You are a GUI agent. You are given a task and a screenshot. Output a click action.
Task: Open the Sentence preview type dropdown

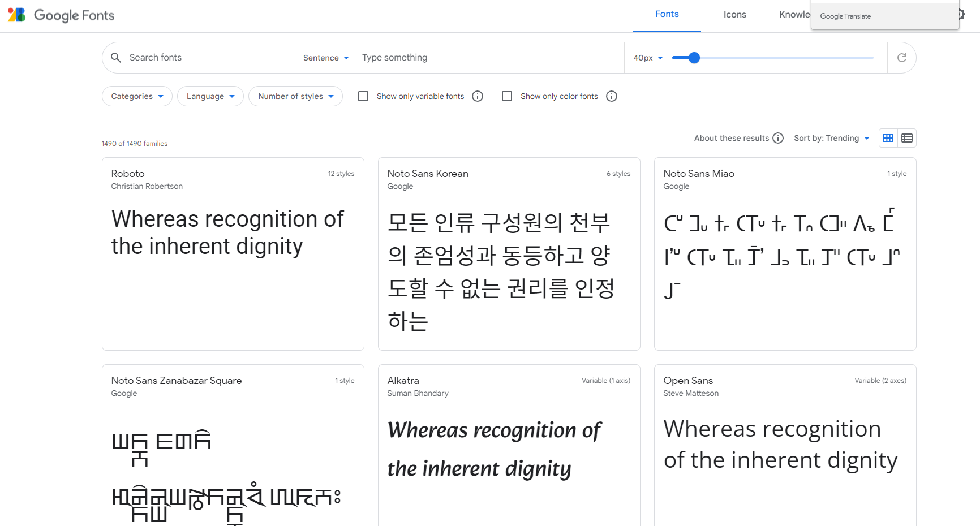coord(326,58)
